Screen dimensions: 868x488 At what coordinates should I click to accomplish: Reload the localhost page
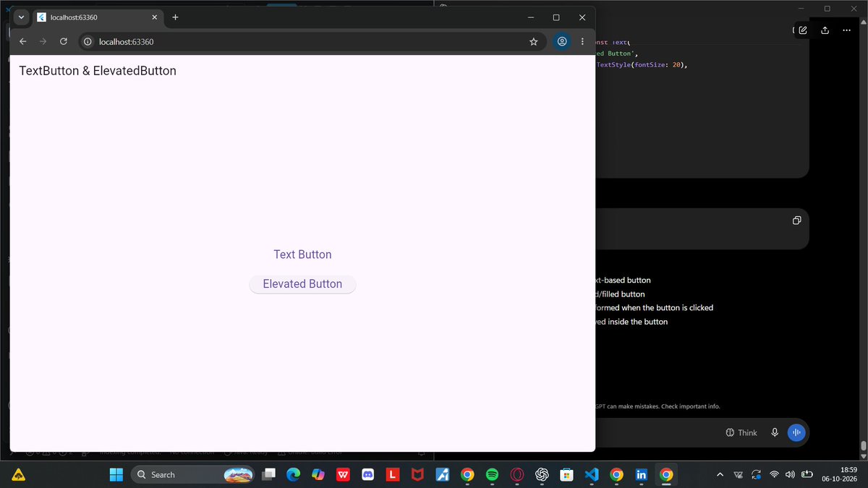click(x=64, y=42)
